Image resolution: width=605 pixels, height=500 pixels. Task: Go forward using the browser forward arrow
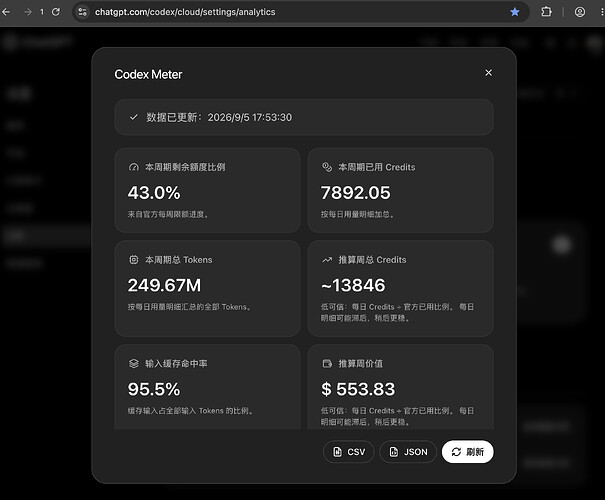point(28,12)
